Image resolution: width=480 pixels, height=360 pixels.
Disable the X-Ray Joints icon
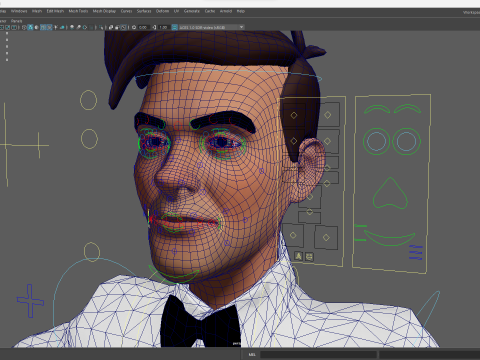click(124, 27)
